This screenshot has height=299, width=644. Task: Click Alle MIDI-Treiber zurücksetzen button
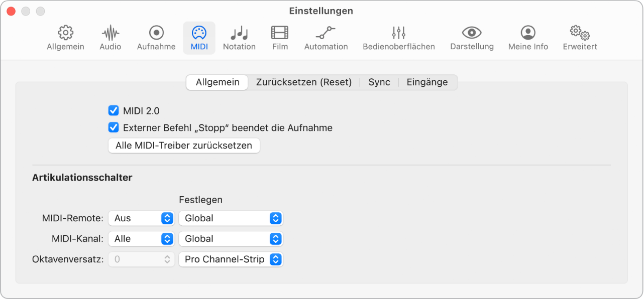click(x=184, y=145)
